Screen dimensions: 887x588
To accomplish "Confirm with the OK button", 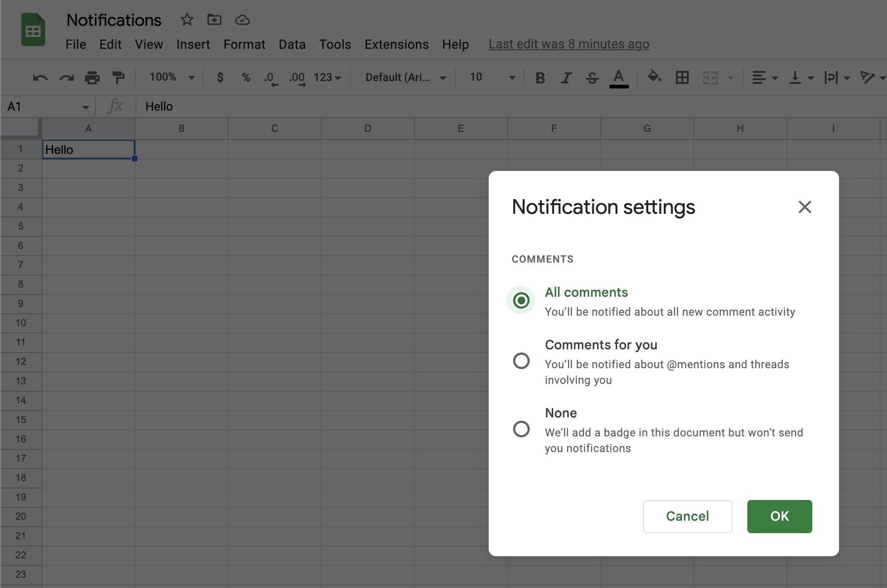I will click(x=779, y=516).
